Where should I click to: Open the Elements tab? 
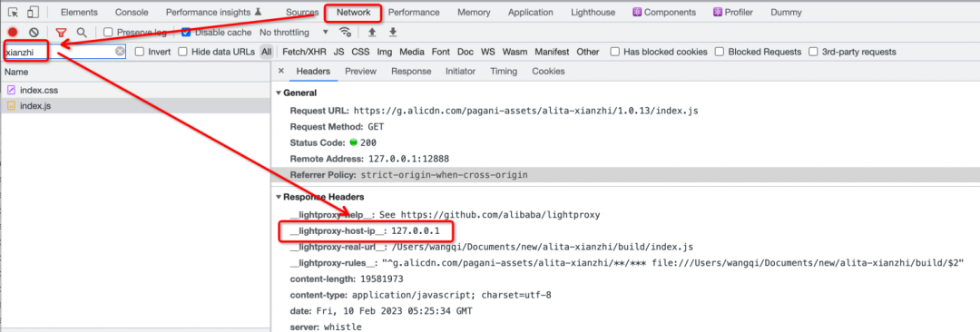click(x=79, y=13)
